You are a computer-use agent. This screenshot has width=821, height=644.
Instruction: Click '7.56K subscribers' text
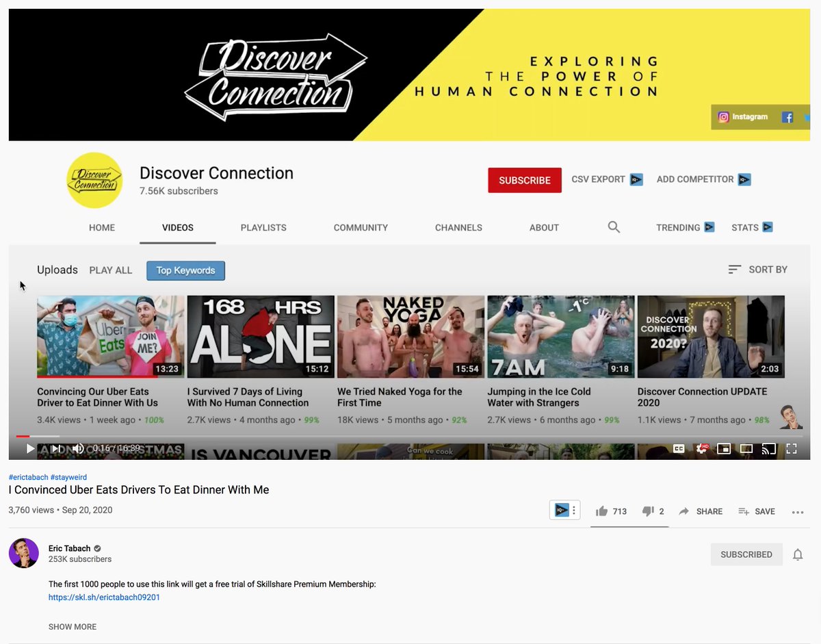179,191
